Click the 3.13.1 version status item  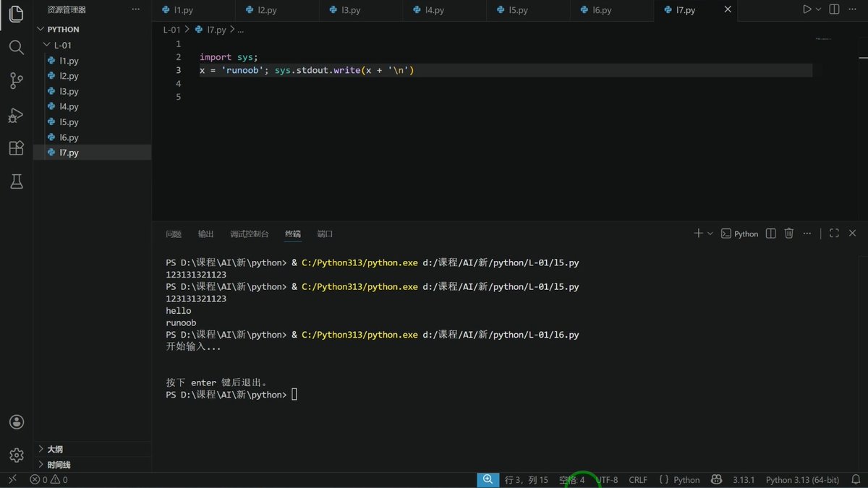[744, 480]
